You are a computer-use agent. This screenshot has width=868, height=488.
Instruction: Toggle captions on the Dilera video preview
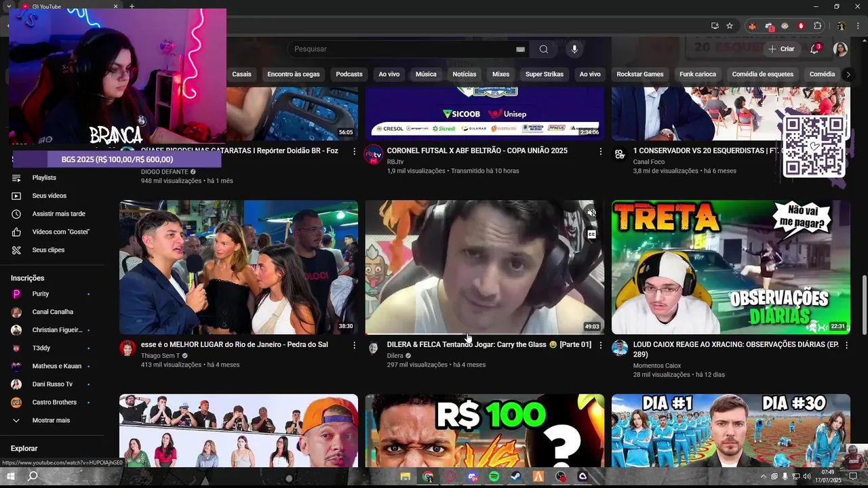point(591,235)
